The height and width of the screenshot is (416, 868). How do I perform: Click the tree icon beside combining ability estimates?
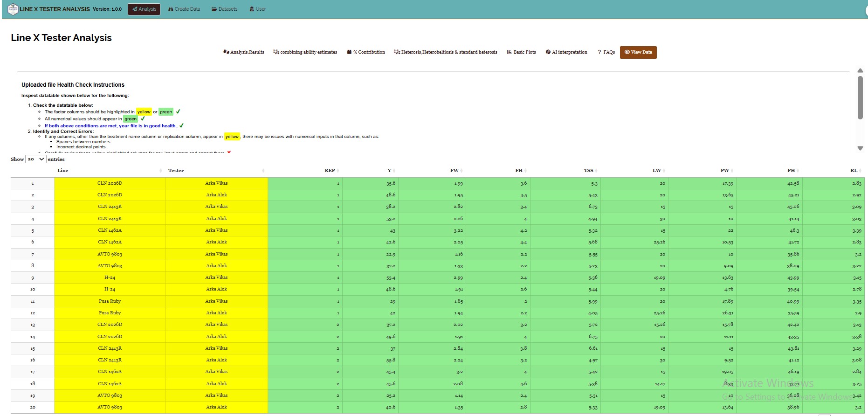[276, 52]
